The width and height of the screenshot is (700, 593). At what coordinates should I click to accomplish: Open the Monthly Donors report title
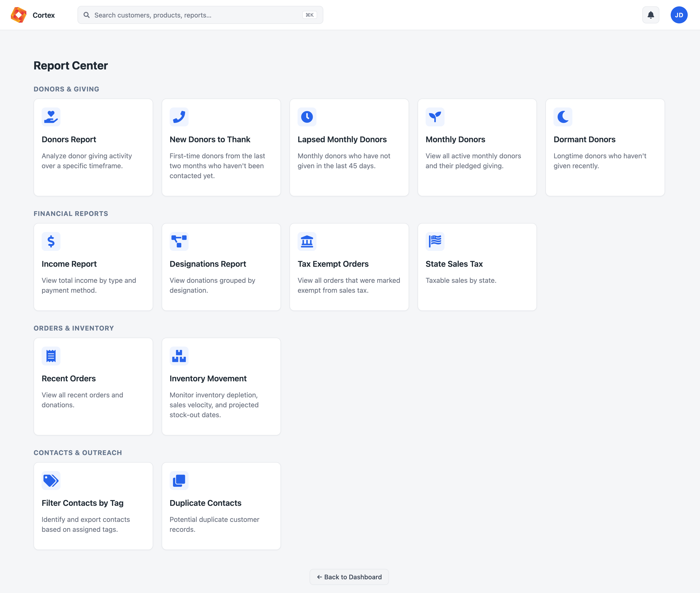pos(455,139)
